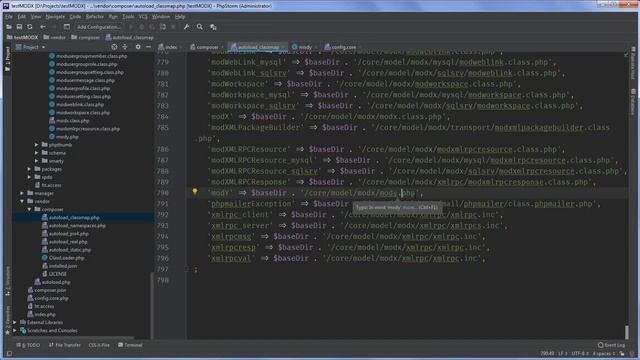Click the editor vertical scrollbar thumb
This screenshot has height=360, width=640.
tap(627, 332)
